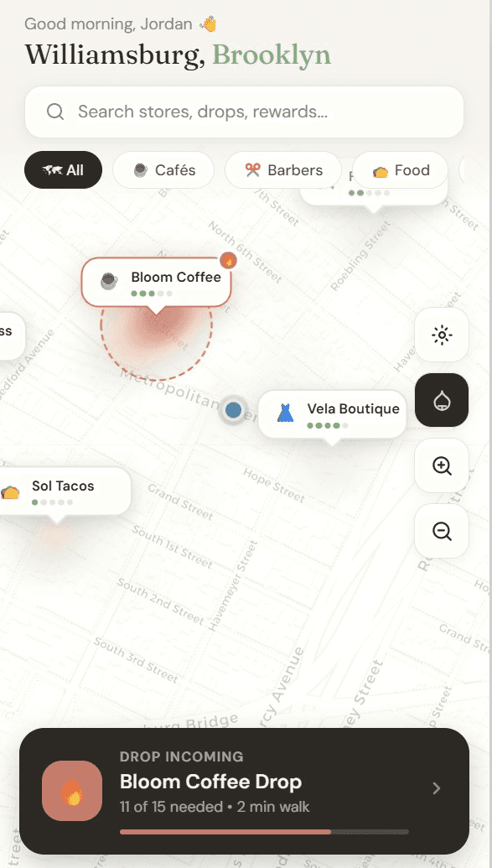Click the search magnifier icon
492x868 pixels.
55,112
